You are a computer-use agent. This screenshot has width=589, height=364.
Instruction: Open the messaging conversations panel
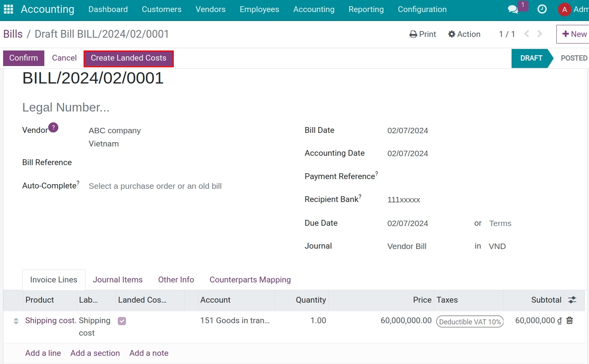click(512, 9)
